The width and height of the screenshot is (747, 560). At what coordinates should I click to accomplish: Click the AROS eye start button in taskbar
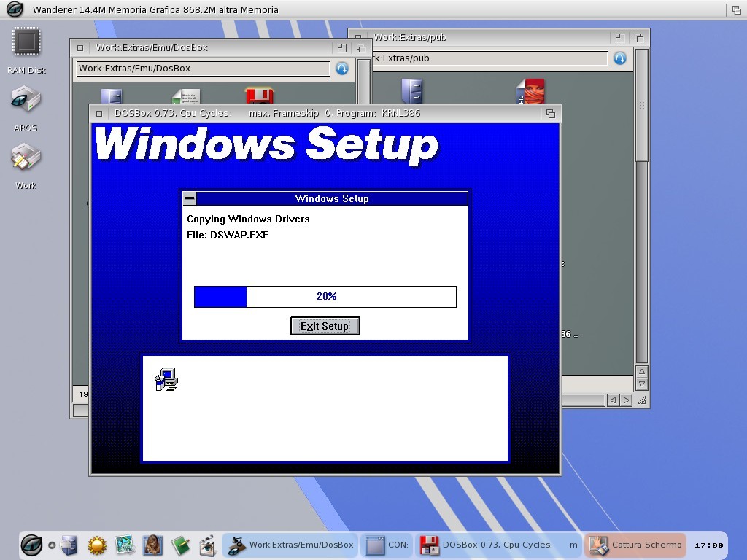[31, 545]
